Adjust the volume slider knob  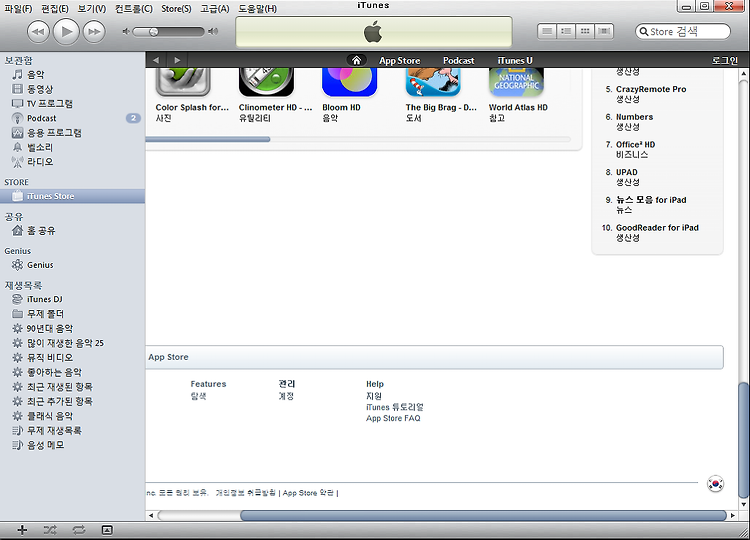pyautogui.click(x=154, y=32)
